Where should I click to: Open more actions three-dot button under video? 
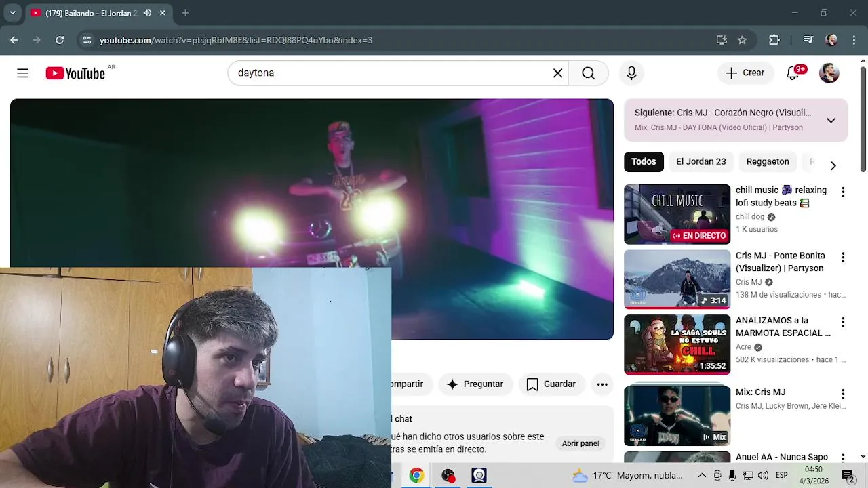point(602,384)
